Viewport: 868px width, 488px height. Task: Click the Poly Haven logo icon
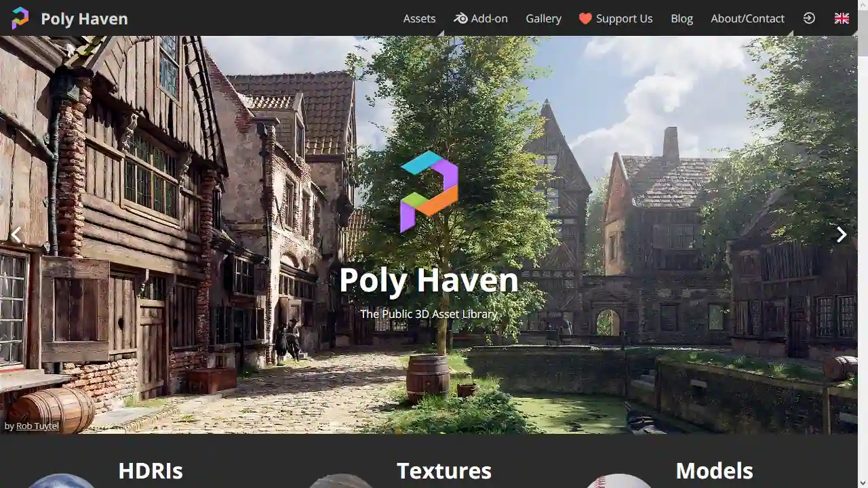20,18
